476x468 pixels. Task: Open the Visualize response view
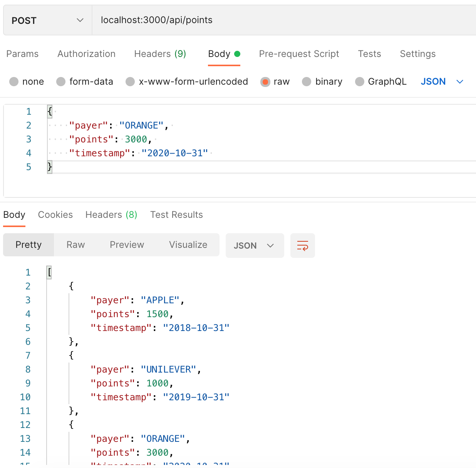click(x=188, y=245)
